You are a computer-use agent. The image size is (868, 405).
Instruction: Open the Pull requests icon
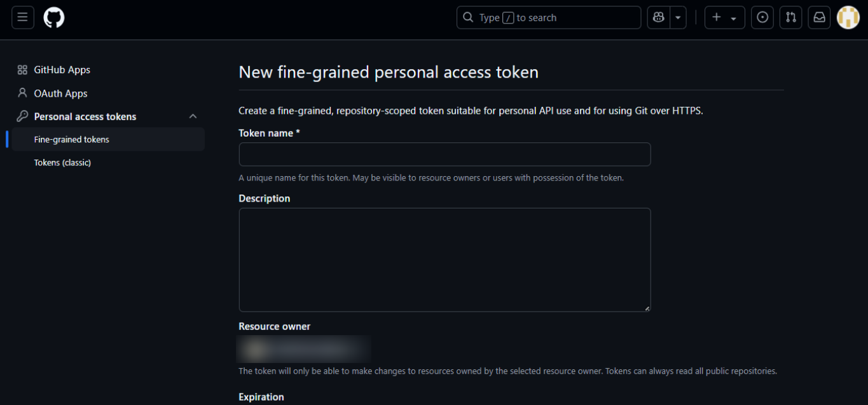pyautogui.click(x=790, y=18)
